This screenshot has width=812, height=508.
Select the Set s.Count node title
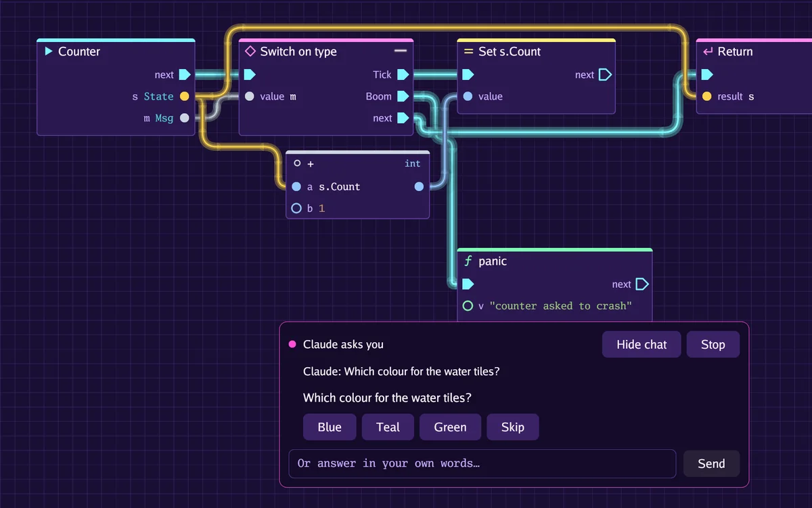click(510, 51)
